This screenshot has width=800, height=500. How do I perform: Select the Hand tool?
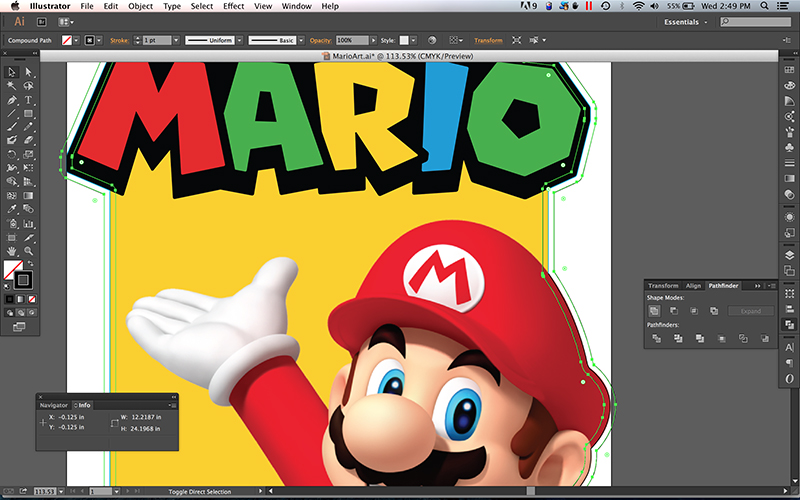click(12, 251)
